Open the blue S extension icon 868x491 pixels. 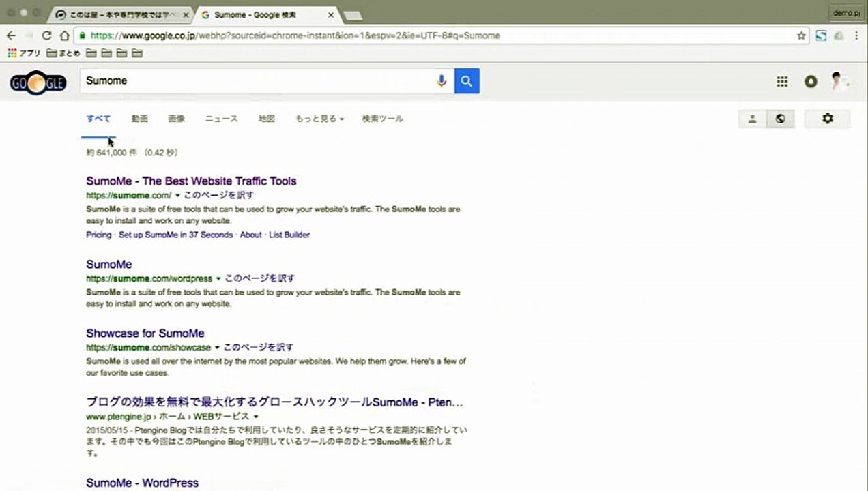pyautogui.click(x=821, y=35)
